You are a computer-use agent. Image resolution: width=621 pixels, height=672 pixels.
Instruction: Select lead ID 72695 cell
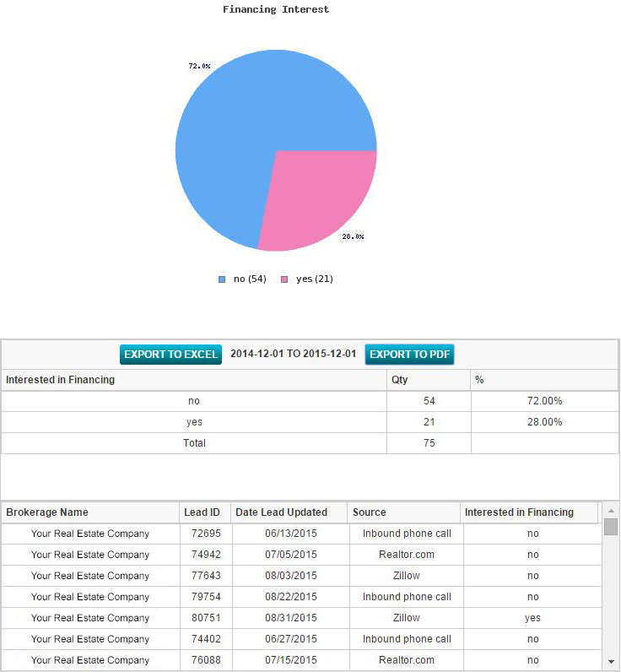206,534
